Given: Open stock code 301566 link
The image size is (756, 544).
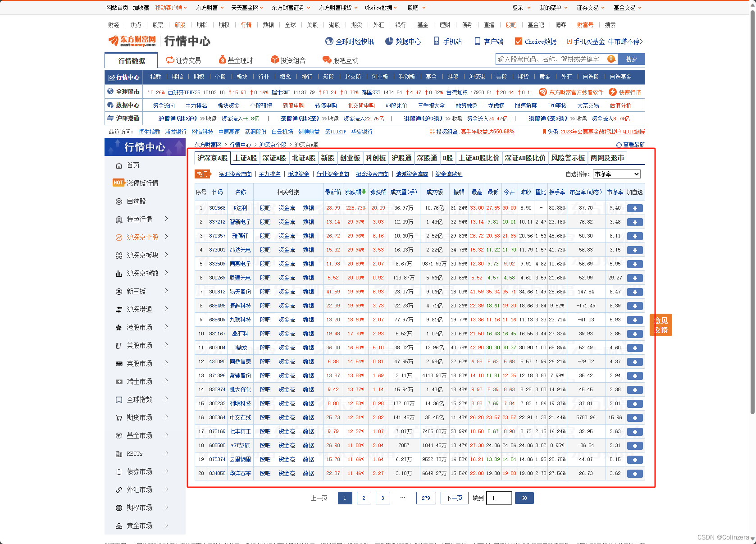Looking at the screenshot, I should (217, 208).
